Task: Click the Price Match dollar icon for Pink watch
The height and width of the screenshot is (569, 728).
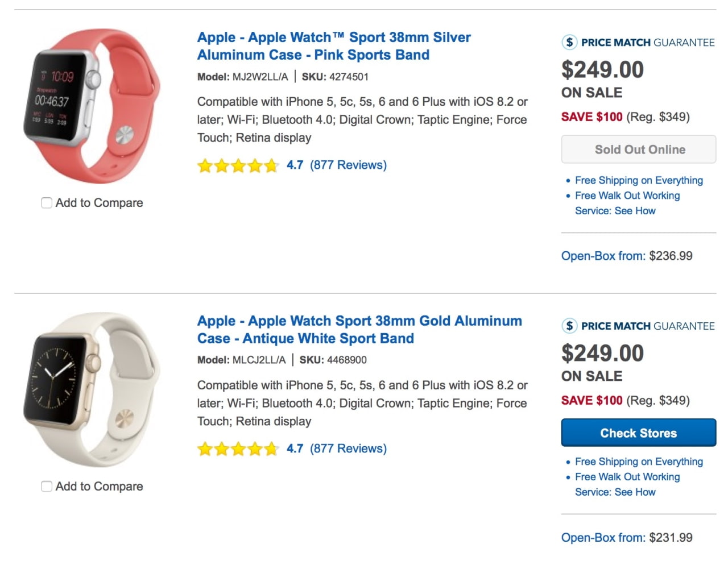Action: [x=569, y=42]
